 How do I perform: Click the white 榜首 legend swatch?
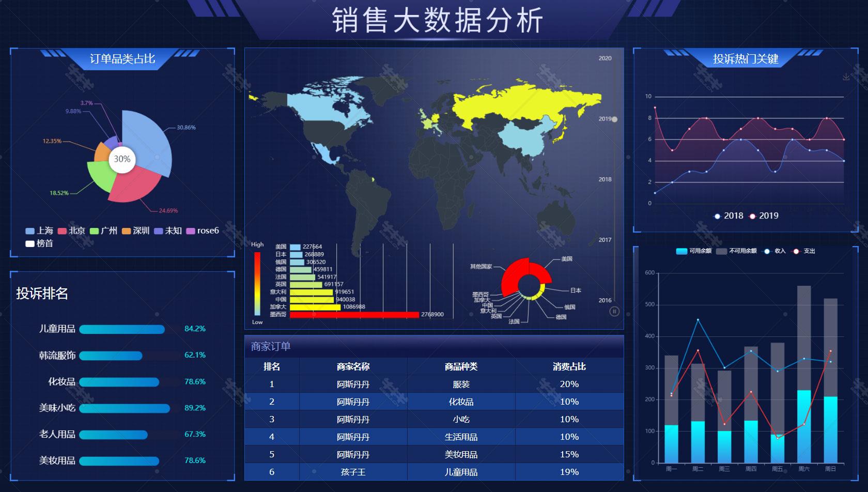coord(30,243)
